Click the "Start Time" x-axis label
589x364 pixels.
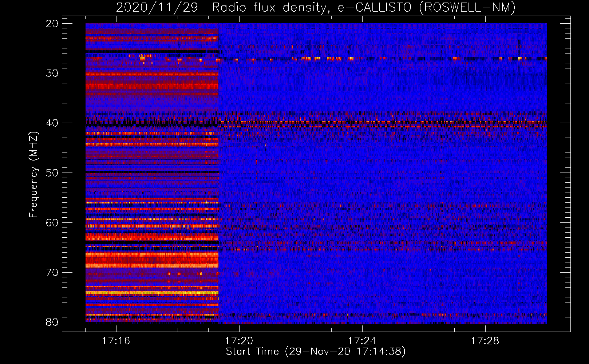click(315, 352)
